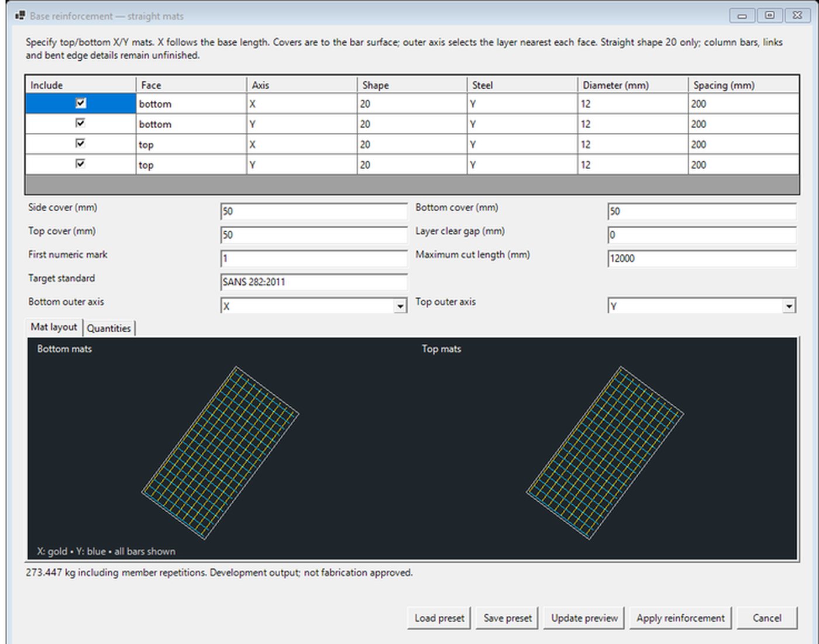Toggle Include checkbox for the top X row
819x644 pixels.
pos(81,143)
